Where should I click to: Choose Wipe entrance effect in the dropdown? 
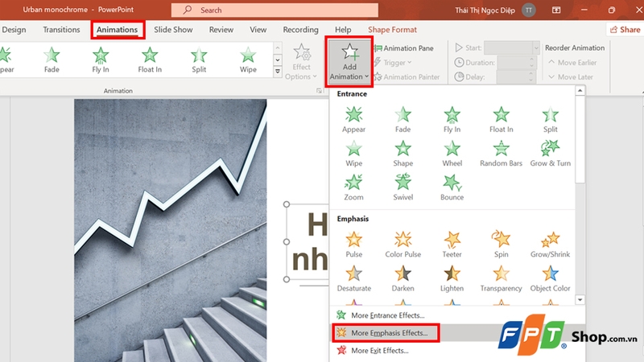tap(353, 154)
